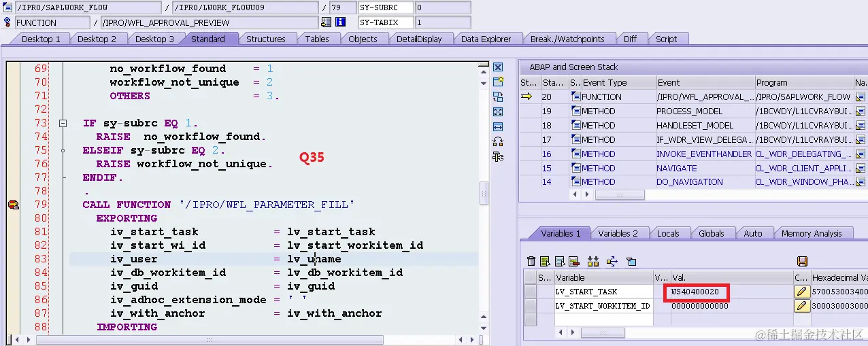
Task: Click the full-screen tool icon beside the editor
Action: (498, 112)
